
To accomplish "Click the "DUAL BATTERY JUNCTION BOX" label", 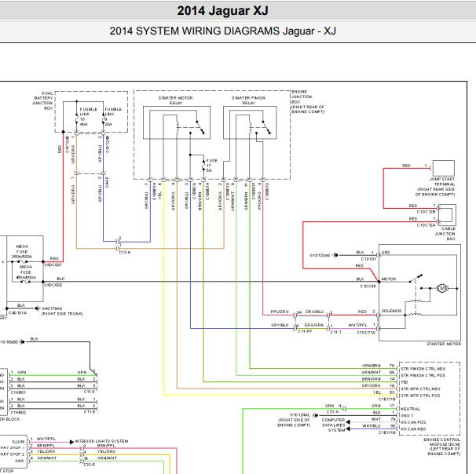I will coord(43,100).
